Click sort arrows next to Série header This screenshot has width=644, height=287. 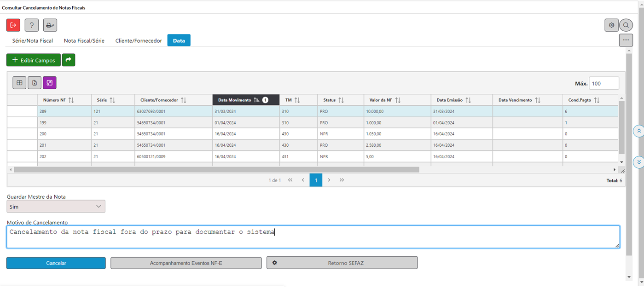point(112,100)
